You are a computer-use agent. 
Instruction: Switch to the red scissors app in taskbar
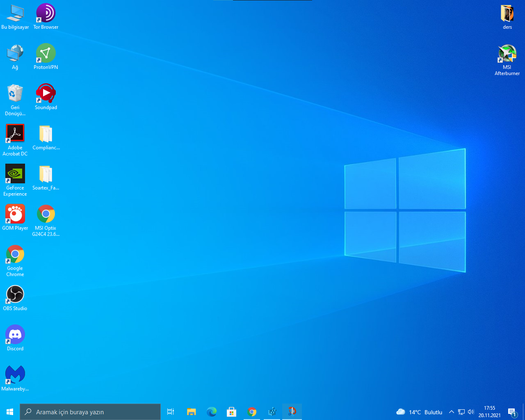[x=292, y=412]
